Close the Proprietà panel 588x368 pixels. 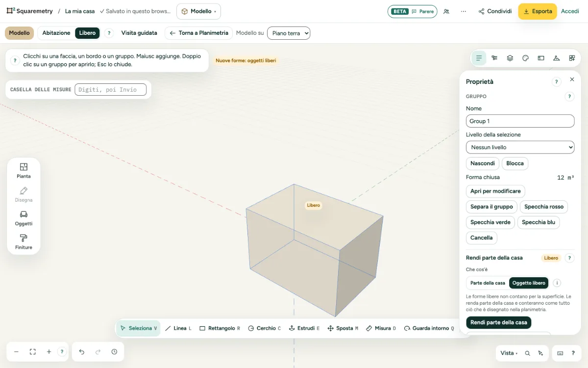click(572, 79)
